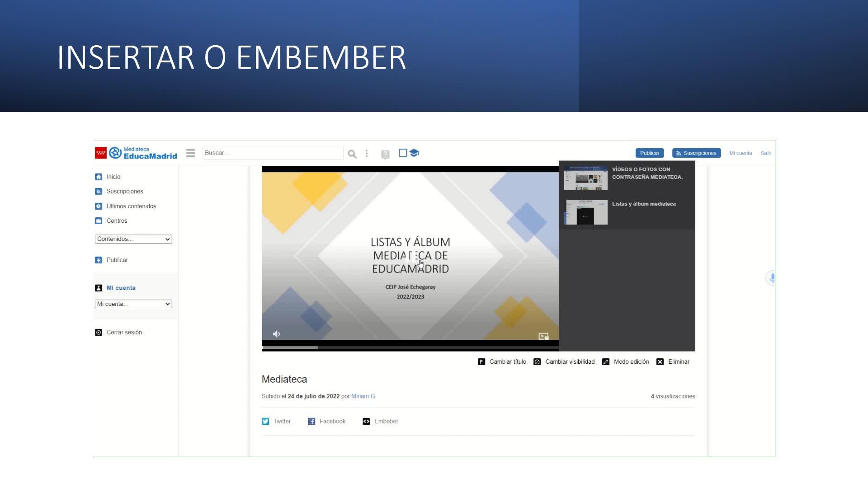Screen dimensions: 868x488
Task: Click the help question mark icon
Action: (x=385, y=155)
